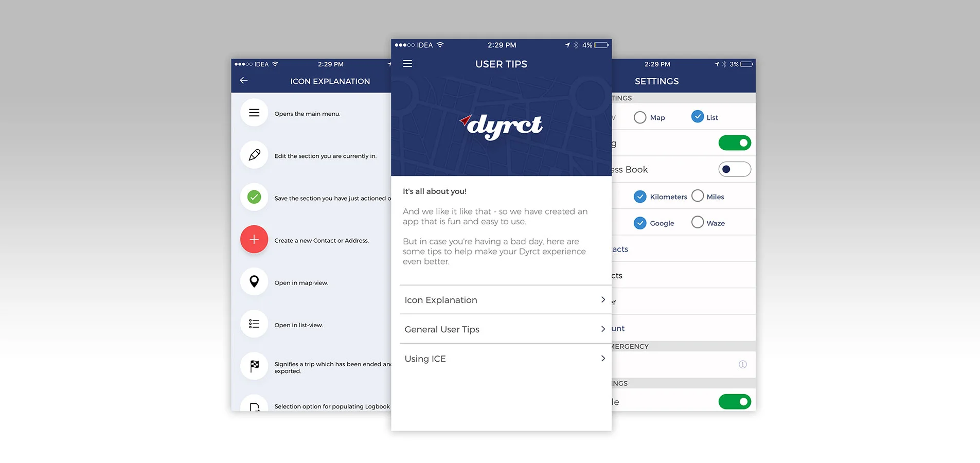
Task: Tap the green checkmark save icon
Action: click(254, 197)
